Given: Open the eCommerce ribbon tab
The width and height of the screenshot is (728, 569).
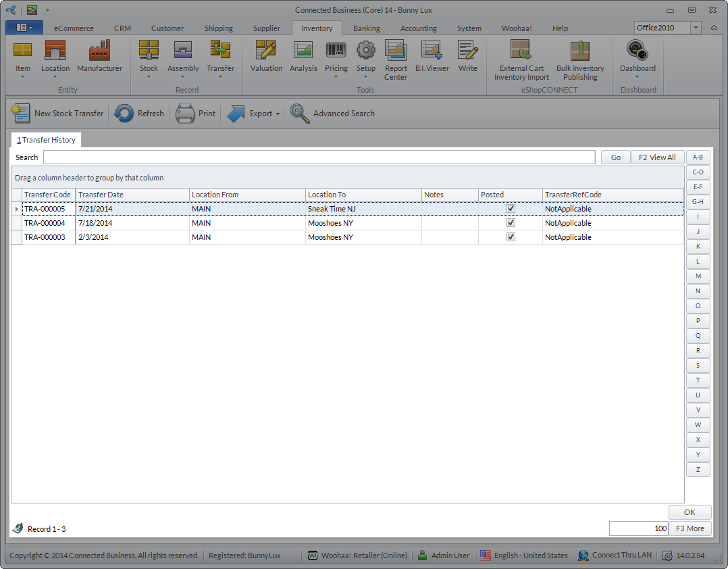Looking at the screenshot, I should (x=74, y=28).
